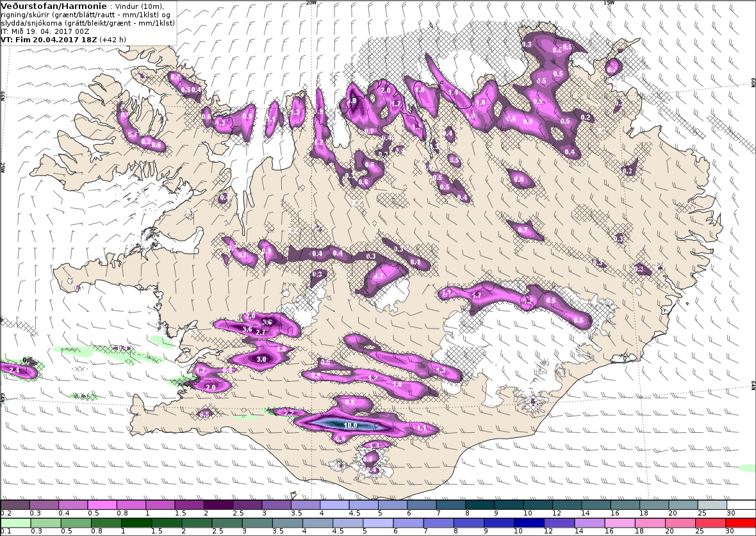This screenshot has height=536, width=756.
Task: Click the initial time 'IT: Mið 19. 04. 2017 00Z'
Action: click(45, 31)
